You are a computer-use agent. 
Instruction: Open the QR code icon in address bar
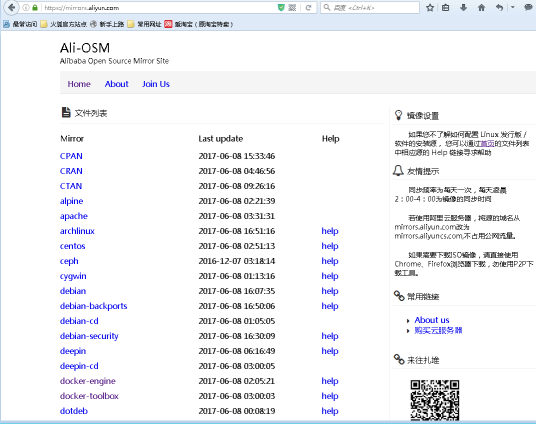point(292,8)
